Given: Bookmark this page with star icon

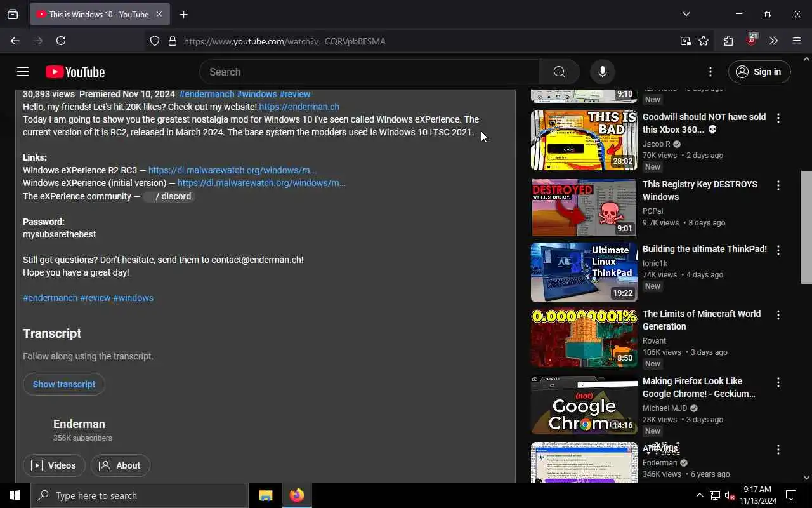Looking at the screenshot, I should pos(704,41).
